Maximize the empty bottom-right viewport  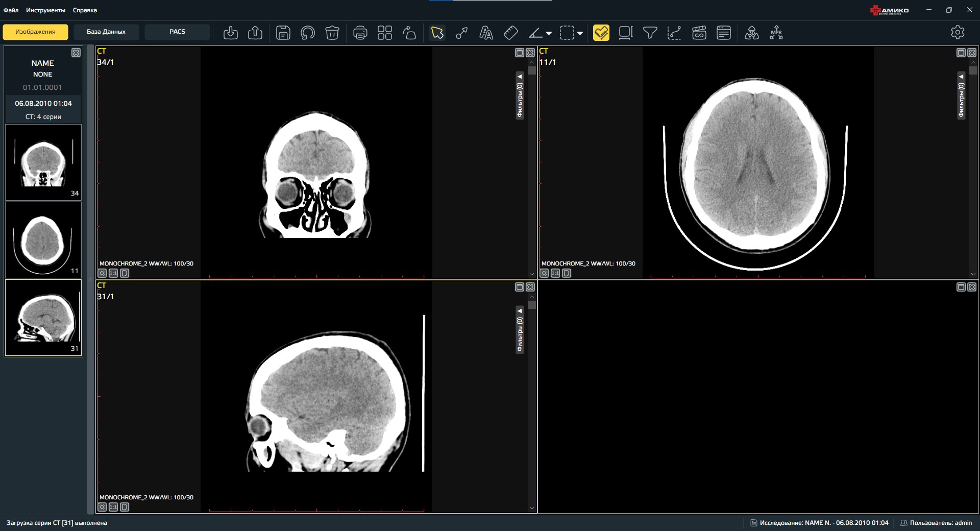[961, 287]
